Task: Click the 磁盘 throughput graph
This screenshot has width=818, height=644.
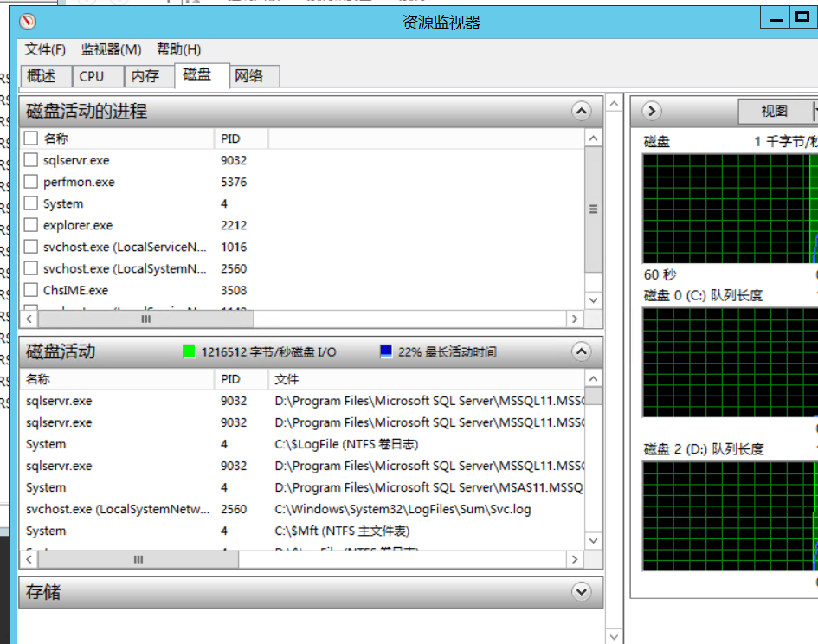Action: 731,209
